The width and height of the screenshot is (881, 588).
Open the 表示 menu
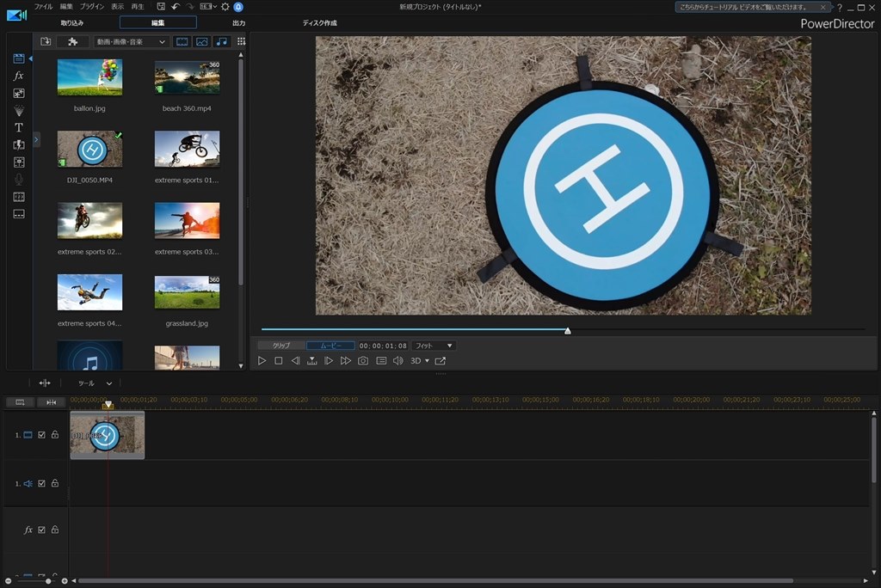tap(117, 7)
